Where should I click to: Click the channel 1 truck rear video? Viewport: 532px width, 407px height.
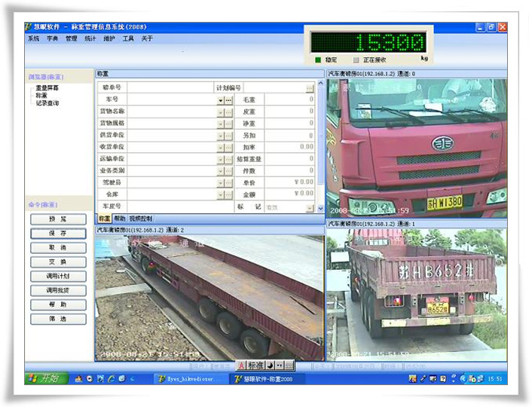coord(417,294)
